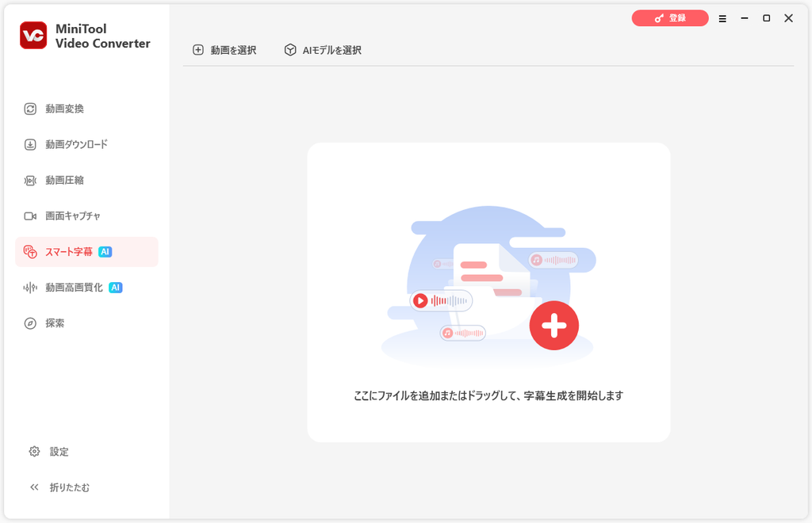Click the 動画圧縮 compress icon
Viewport: 812px width, 523px height.
click(30, 180)
